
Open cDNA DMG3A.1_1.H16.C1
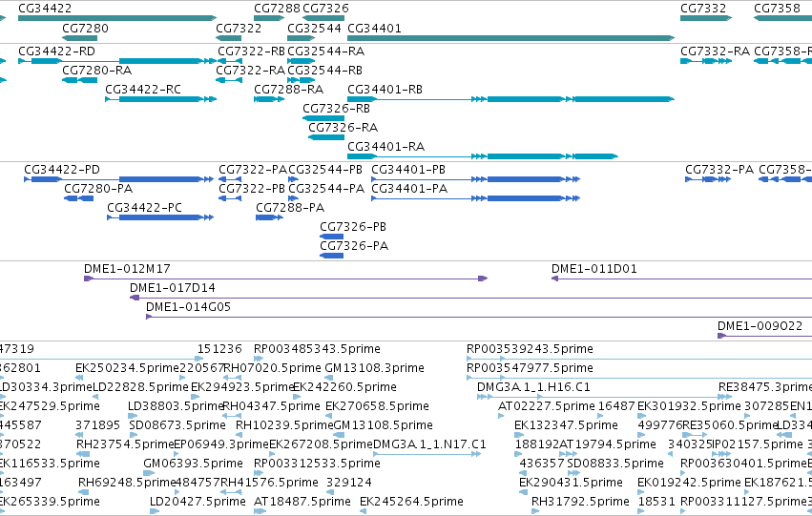604,397
